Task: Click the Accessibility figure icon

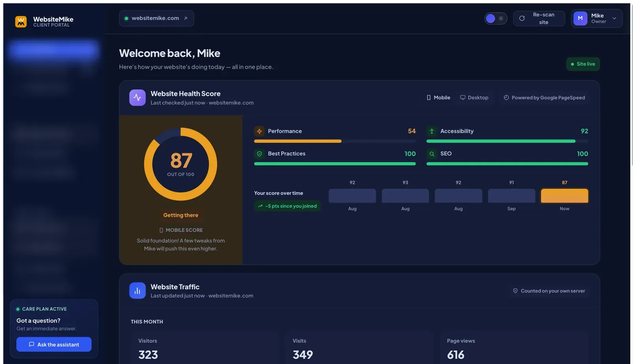Action: tap(432, 131)
